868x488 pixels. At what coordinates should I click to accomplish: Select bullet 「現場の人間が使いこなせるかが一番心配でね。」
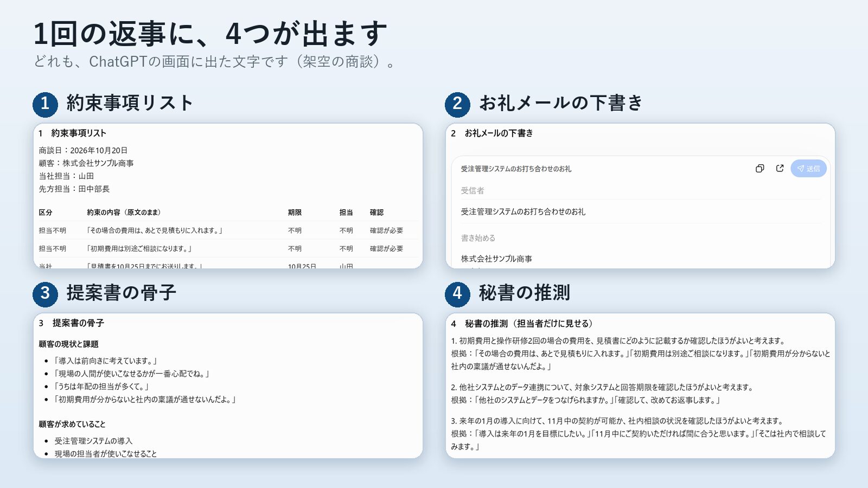[132, 374]
